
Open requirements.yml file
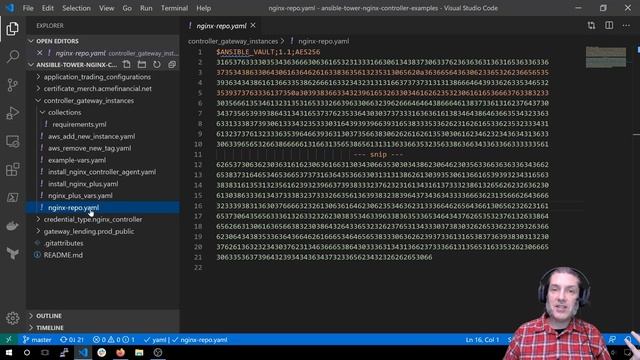pyautogui.click(x=79, y=124)
